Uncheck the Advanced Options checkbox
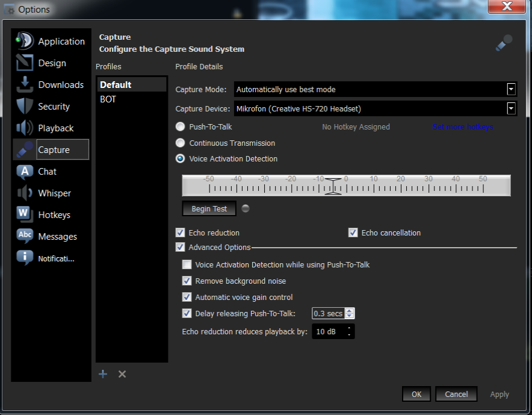Screen dimensions: 532x415 (180, 247)
